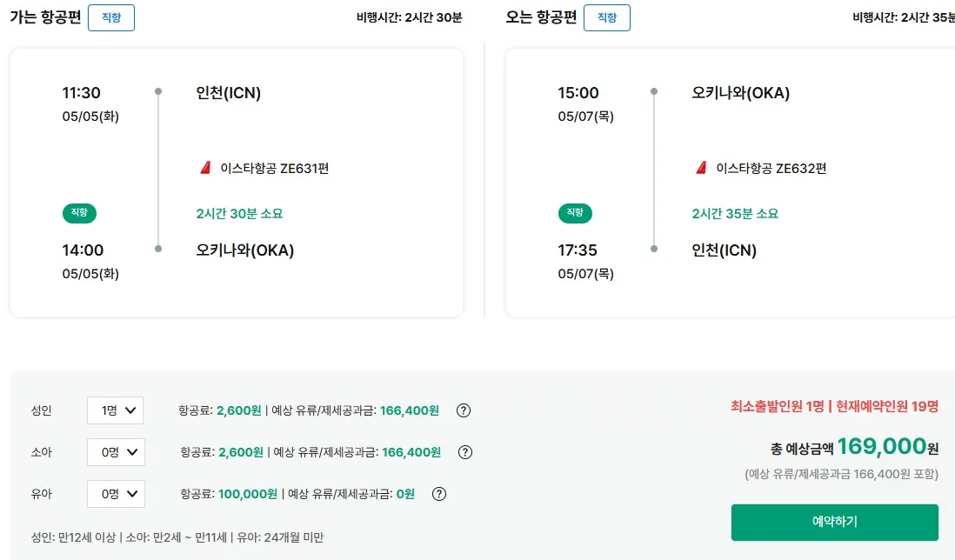Select the return OKA to ICN flight card

pos(731,183)
